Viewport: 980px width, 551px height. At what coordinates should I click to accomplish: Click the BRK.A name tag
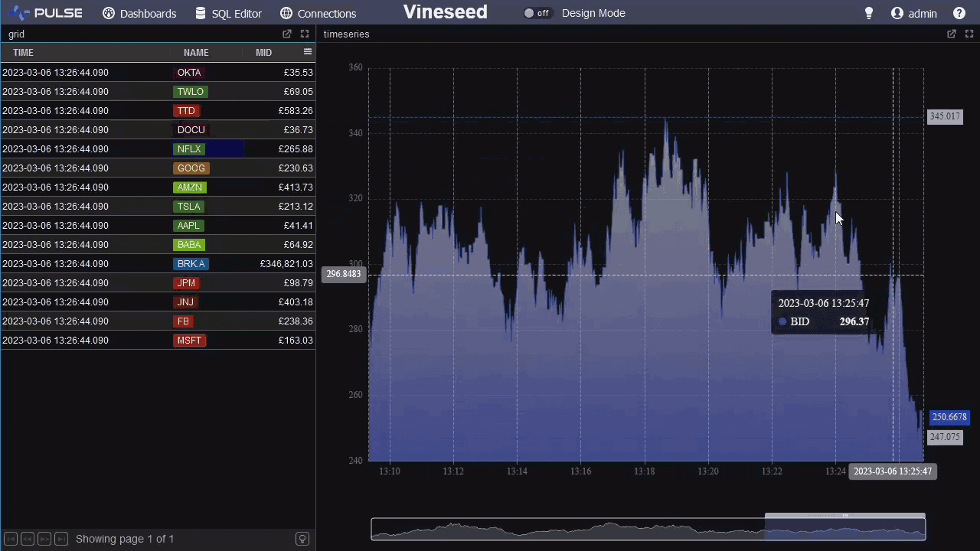(191, 264)
